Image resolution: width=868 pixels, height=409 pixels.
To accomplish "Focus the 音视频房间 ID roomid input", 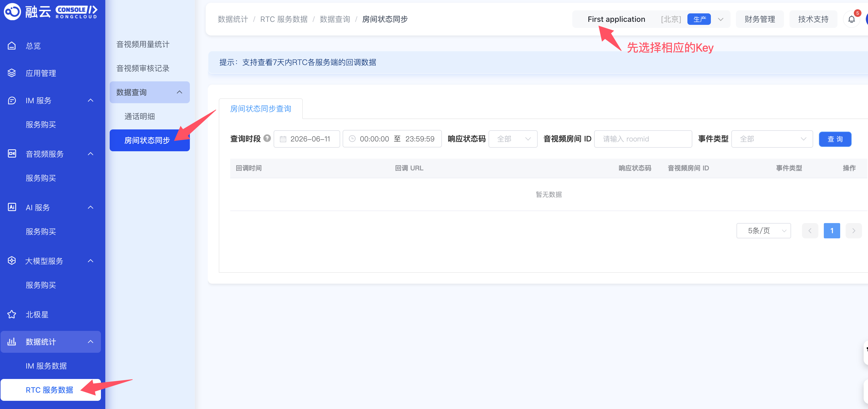I will pyautogui.click(x=643, y=139).
